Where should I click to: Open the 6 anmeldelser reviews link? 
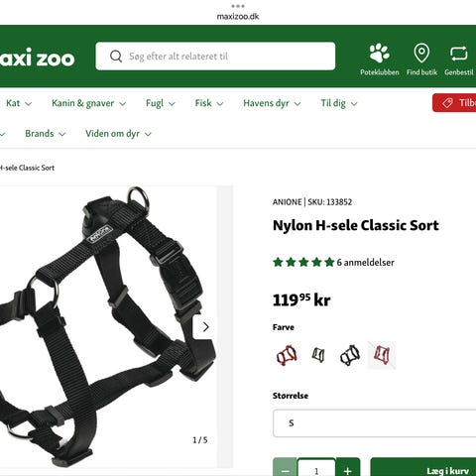pos(365,263)
